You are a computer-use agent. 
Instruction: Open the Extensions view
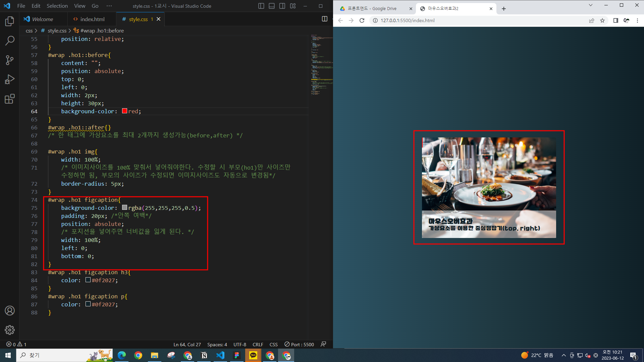coord(10,99)
